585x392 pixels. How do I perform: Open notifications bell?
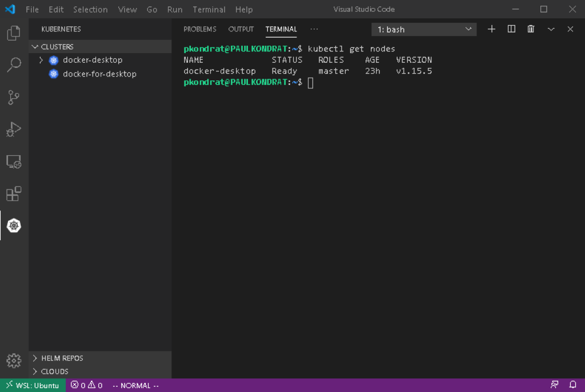tap(574, 385)
